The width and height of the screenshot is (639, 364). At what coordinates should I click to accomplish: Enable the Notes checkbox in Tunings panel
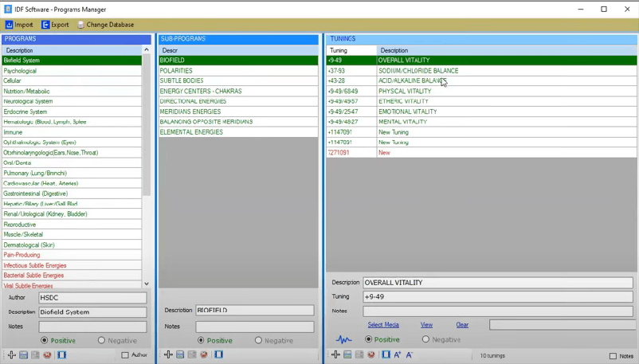[613, 356]
